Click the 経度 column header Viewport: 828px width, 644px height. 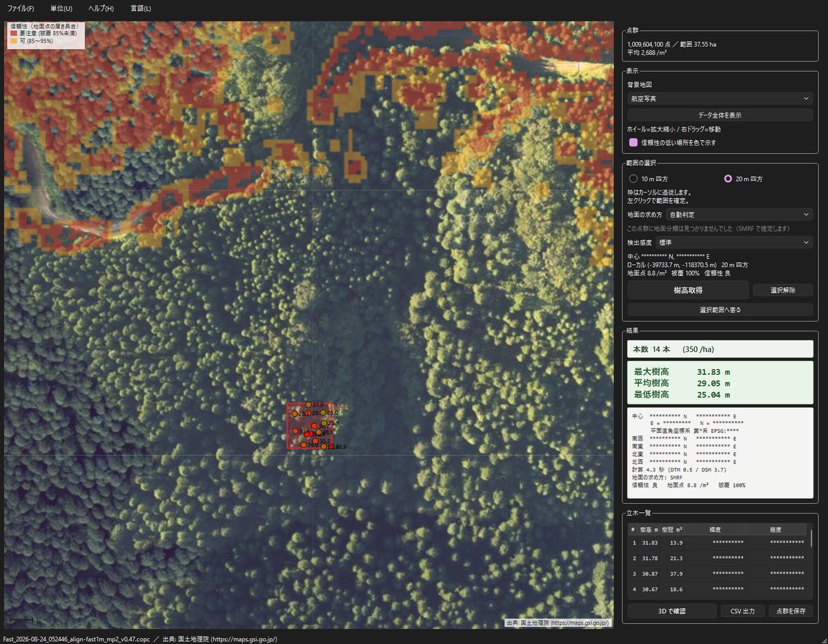pyautogui.click(x=776, y=529)
